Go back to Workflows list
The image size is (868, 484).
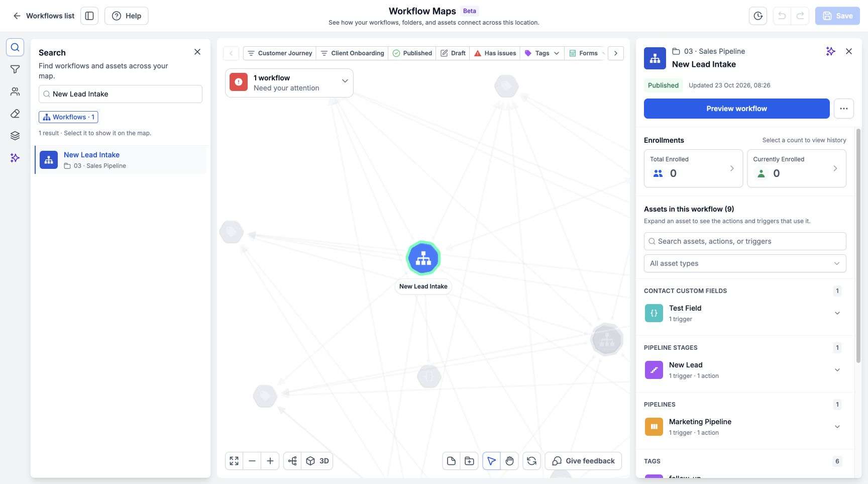(x=43, y=16)
